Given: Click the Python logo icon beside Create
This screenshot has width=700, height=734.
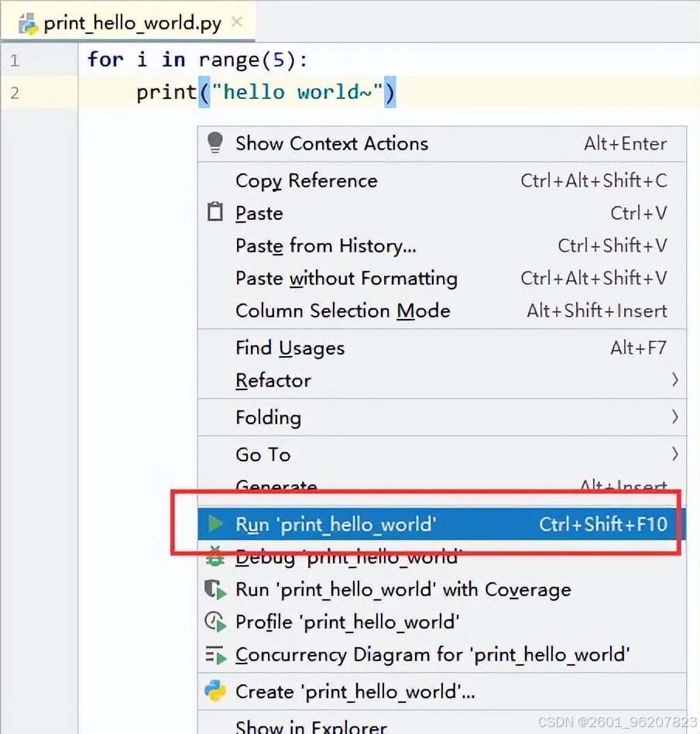Looking at the screenshot, I should coord(215,691).
